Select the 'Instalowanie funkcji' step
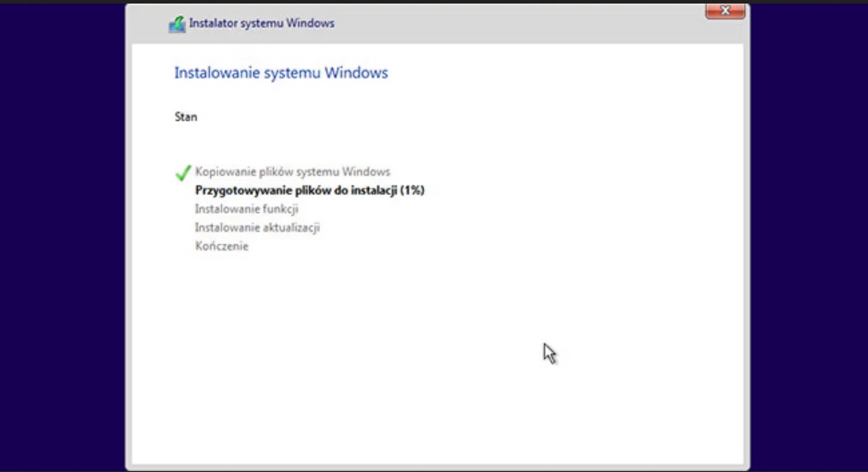Screen dimensions: 868x472 coord(247,208)
